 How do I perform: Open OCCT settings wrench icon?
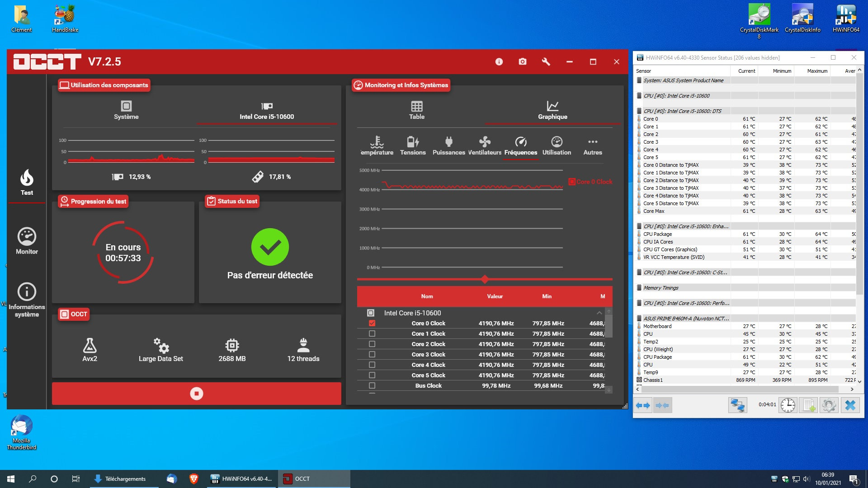[546, 62]
